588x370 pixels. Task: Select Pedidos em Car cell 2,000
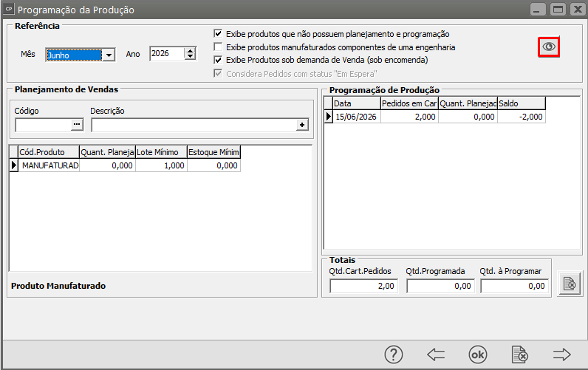click(x=409, y=117)
